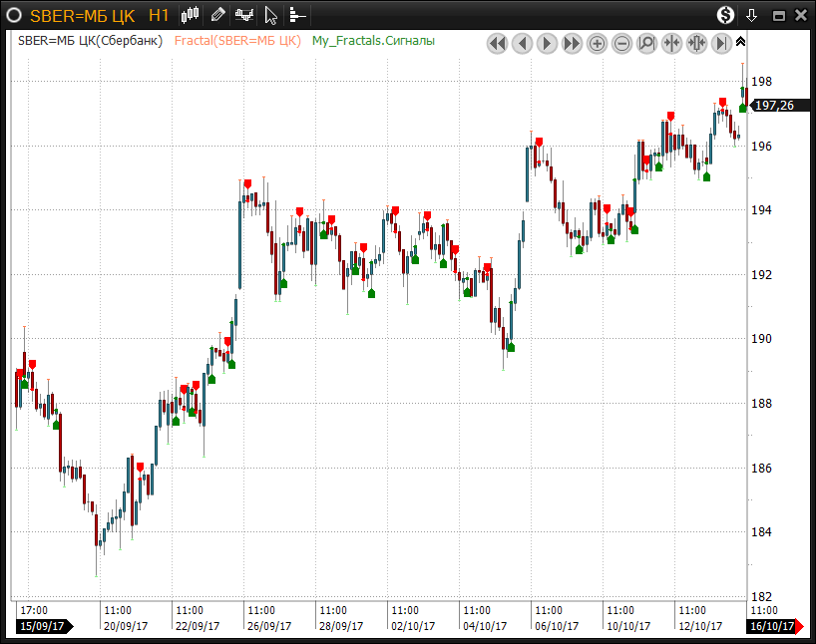Click the My_Fractals.Сигналы indicator label
This screenshot has width=816, height=644.
click(373, 41)
